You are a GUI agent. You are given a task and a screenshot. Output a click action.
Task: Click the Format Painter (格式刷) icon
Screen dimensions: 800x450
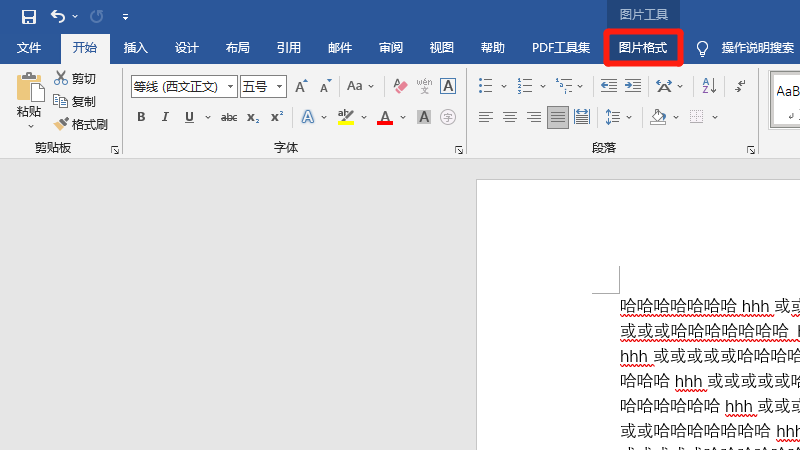[x=61, y=125]
